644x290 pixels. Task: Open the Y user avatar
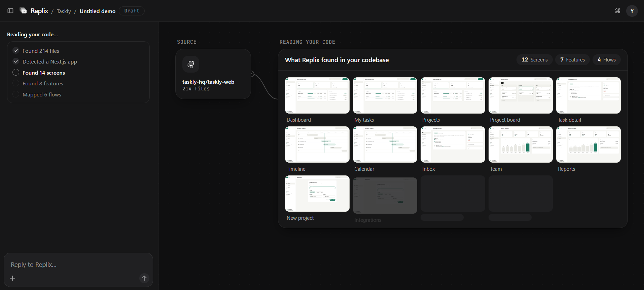click(x=632, y=11)
